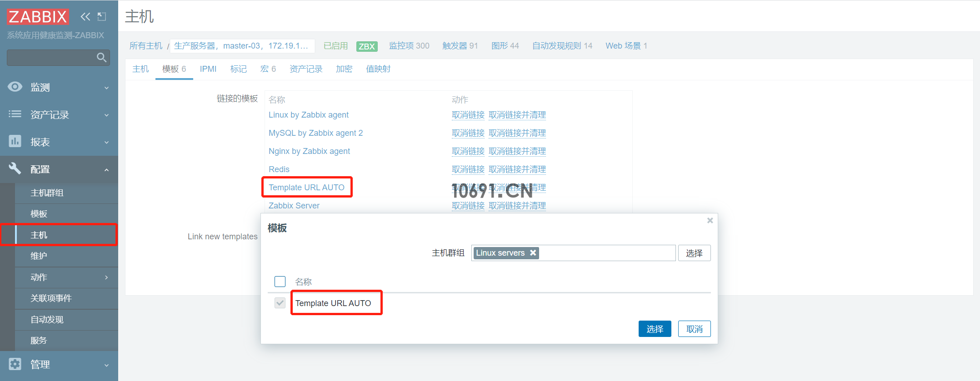
Task: Close the 模板 dialog
Action: point(710,221)
